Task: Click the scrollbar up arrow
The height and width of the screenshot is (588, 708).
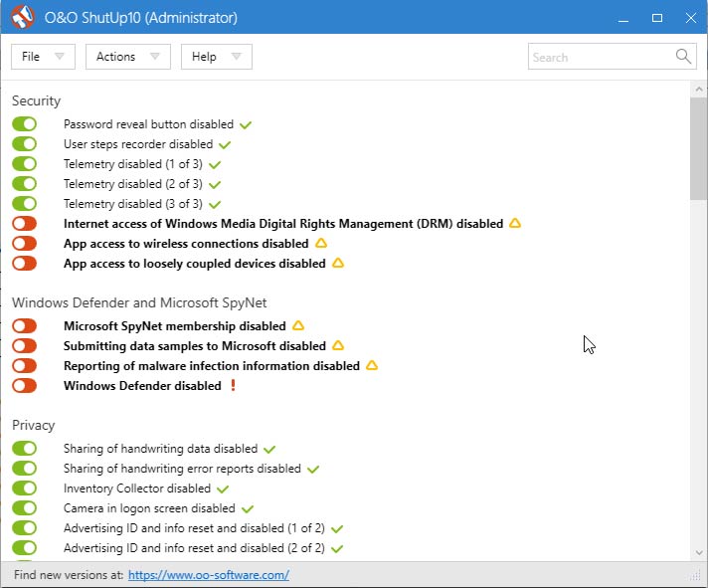Action: coord(699,89)
